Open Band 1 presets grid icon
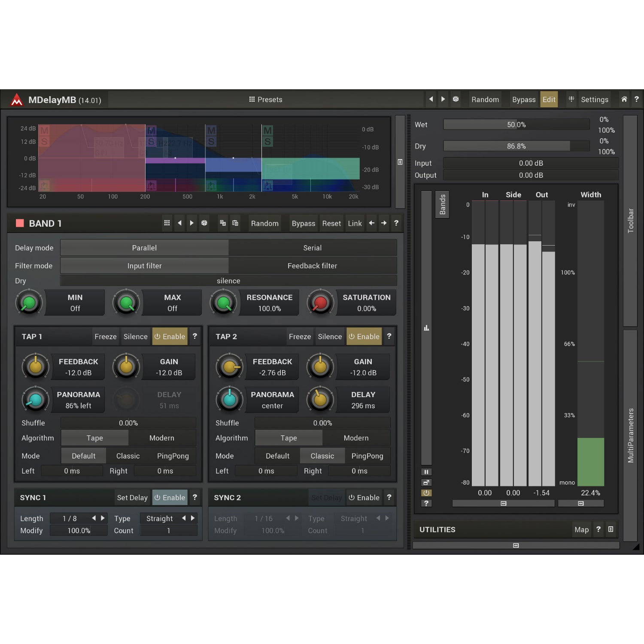The height and width of the screenshot is (644, 644). [x=167, y=223]
